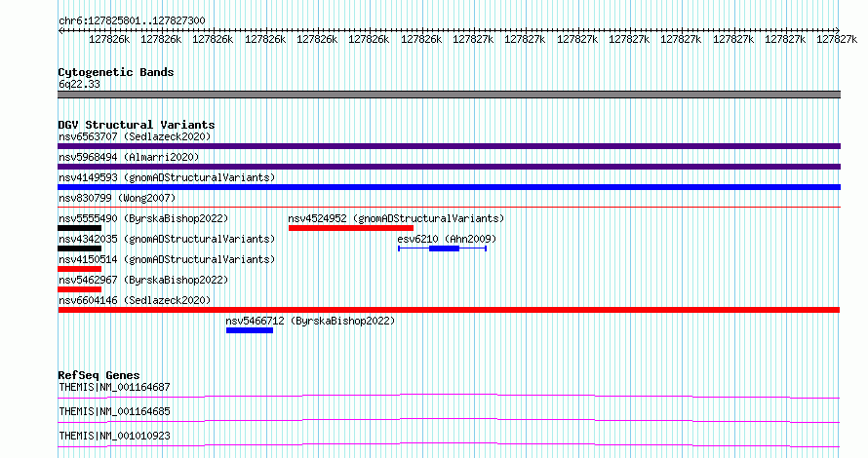Click the magenta transcript line under THEMIS|NM_001010923

click(449, 444)
